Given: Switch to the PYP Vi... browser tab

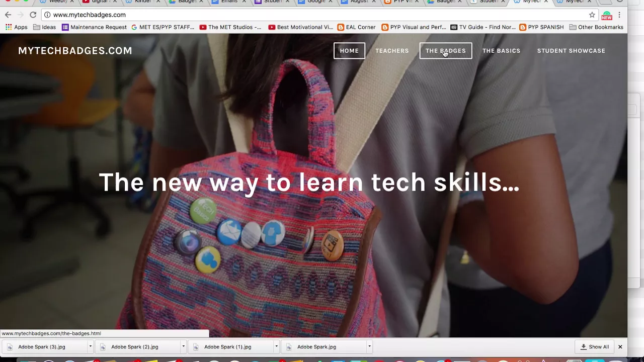Looking at the screenshot, I should [400, 2].
